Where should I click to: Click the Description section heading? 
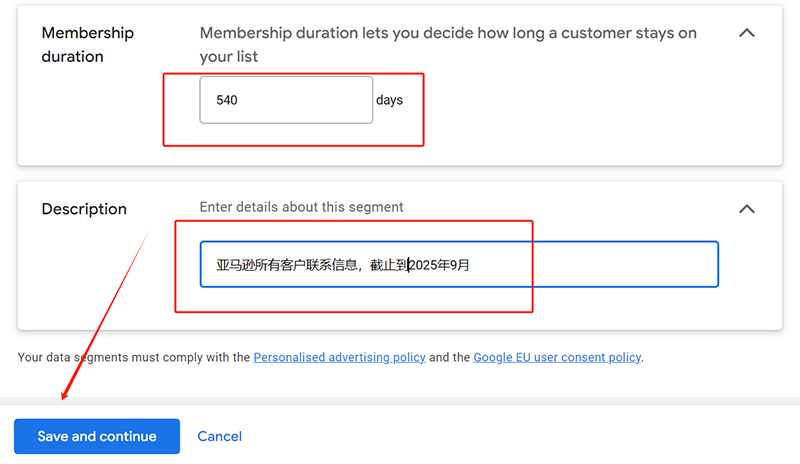coord(84,209)
